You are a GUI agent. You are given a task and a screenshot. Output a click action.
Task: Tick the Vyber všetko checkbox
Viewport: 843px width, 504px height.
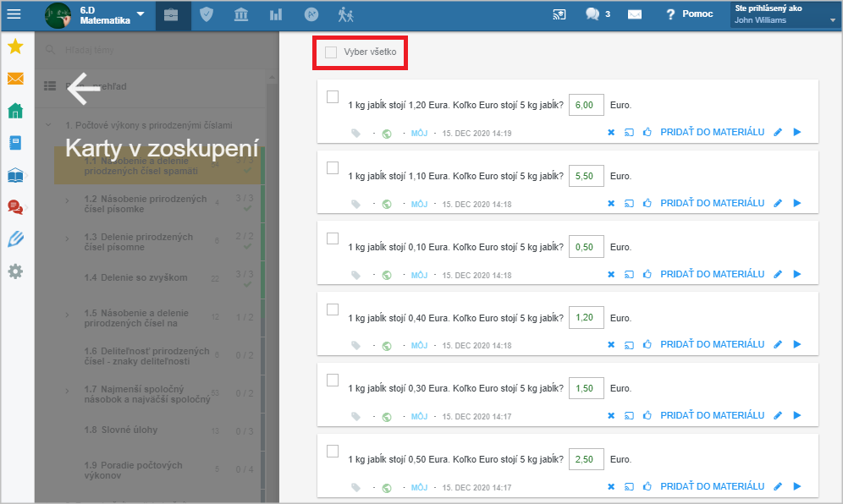tap(331, 52)
